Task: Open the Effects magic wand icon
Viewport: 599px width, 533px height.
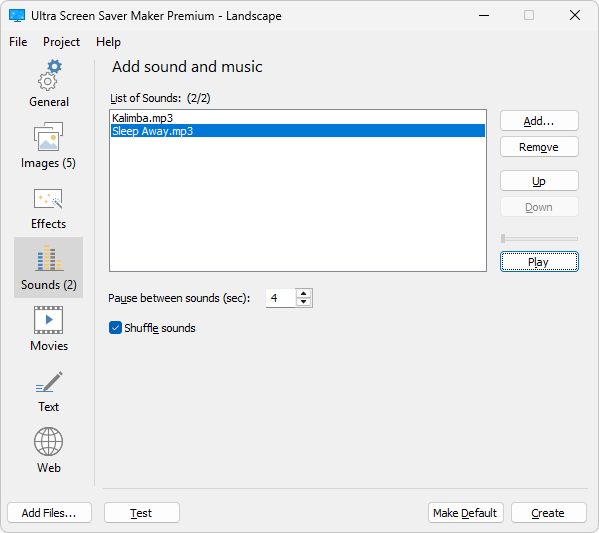Action: pos(48,199)
